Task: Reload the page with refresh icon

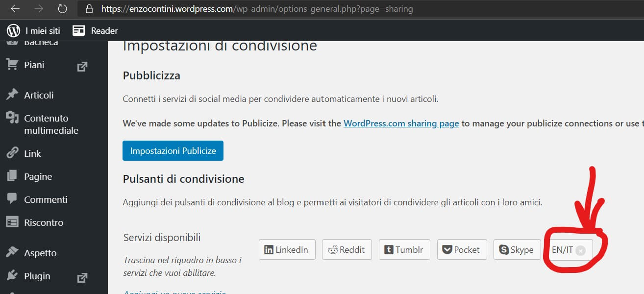Action: [x=62, y=9]
